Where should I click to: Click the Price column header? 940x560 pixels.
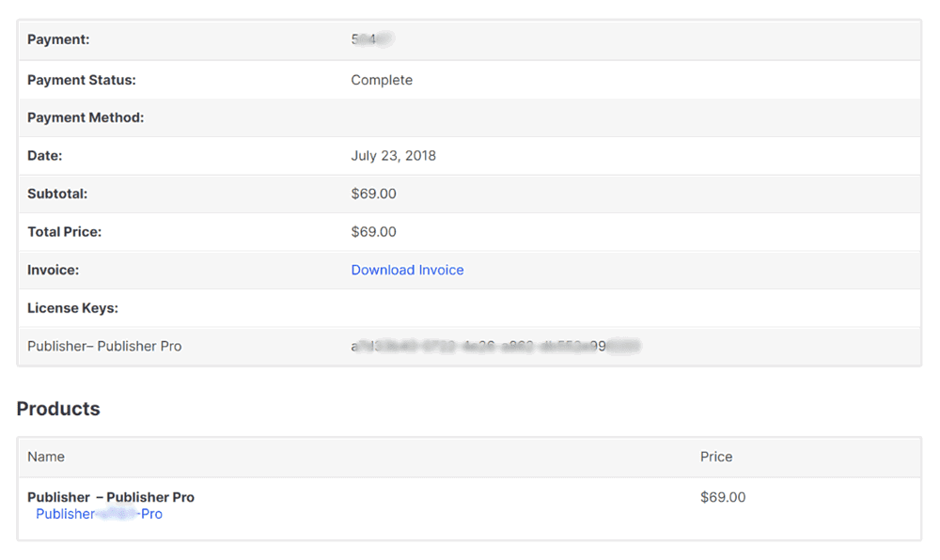coord(716,457)
